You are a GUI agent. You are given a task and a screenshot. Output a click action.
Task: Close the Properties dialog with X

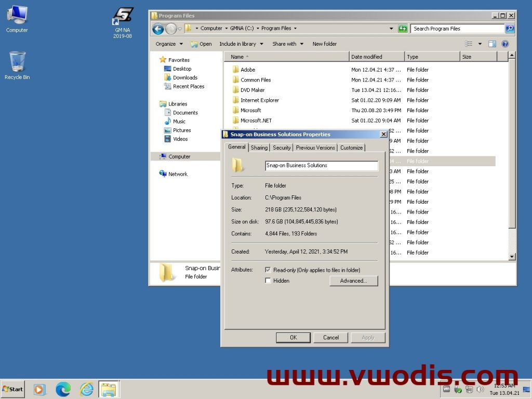(x=383, y=135)
